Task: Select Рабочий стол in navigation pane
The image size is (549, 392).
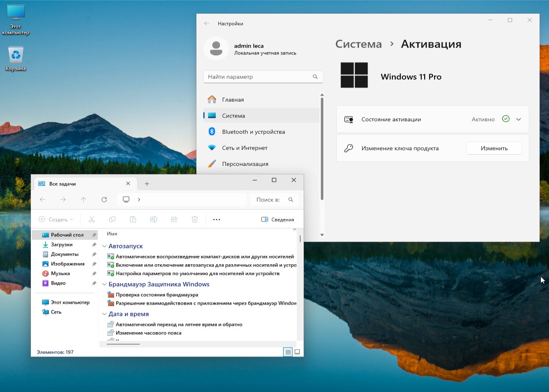Action: tap(65, 235)
